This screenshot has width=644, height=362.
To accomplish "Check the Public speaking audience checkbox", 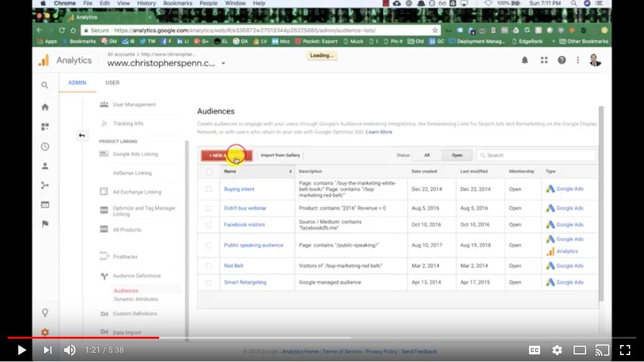I will point(209,245).
